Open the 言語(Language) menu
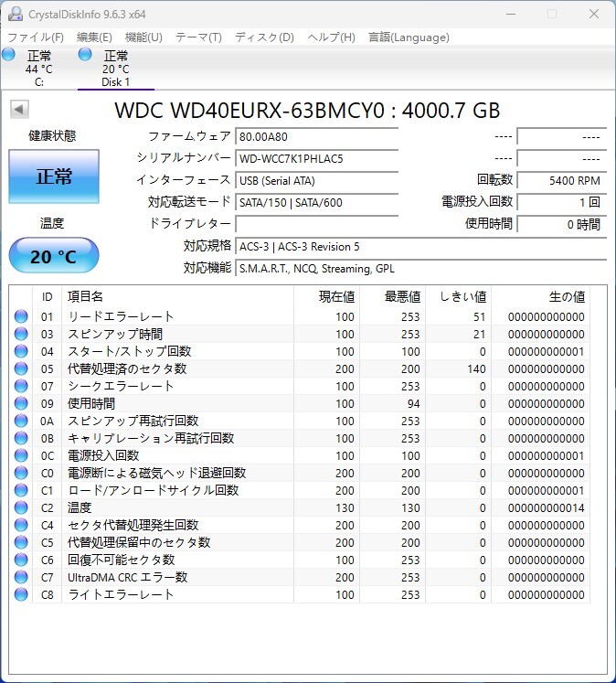 (x=409, y=37)
